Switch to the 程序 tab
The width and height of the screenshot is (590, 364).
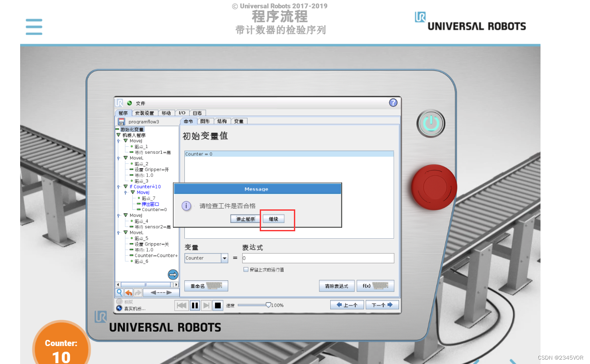click(123, 113)
